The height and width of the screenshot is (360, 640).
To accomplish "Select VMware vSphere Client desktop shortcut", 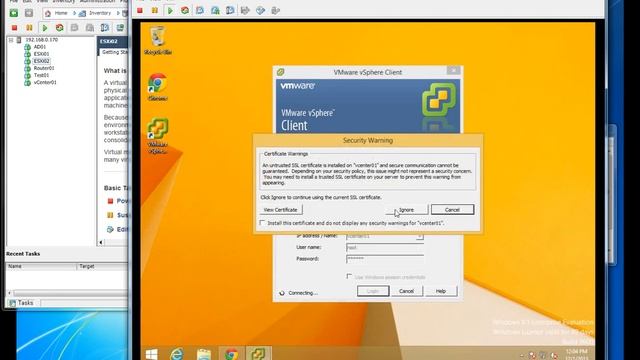I will 158,136.
